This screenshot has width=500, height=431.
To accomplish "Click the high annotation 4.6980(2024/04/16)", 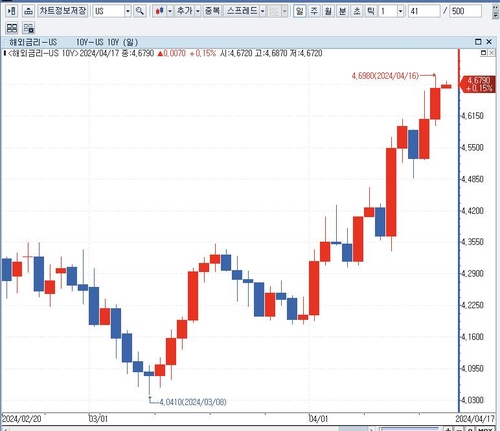I will coord(385,76).
